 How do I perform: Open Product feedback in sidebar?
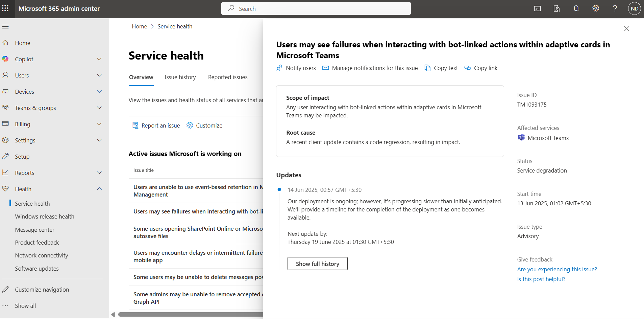(37, 243)
